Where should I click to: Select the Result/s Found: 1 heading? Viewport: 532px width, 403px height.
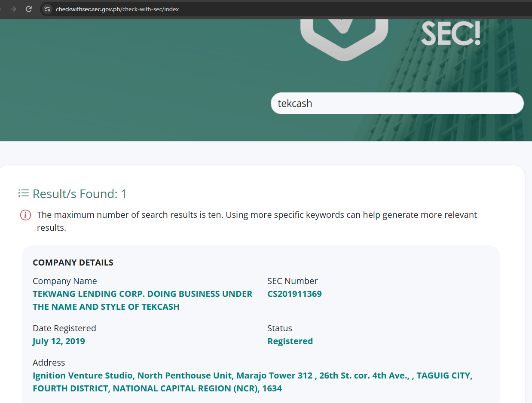79,194
